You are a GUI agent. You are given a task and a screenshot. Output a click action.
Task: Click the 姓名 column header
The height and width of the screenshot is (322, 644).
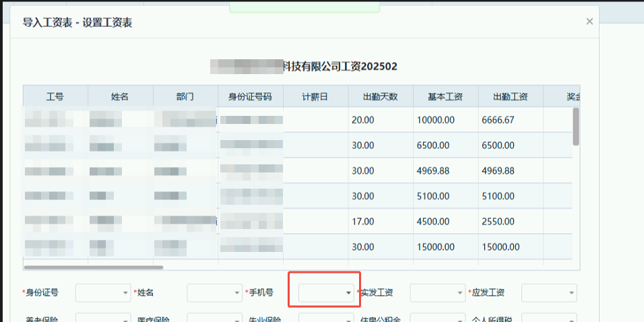click(x=121, y=96)
